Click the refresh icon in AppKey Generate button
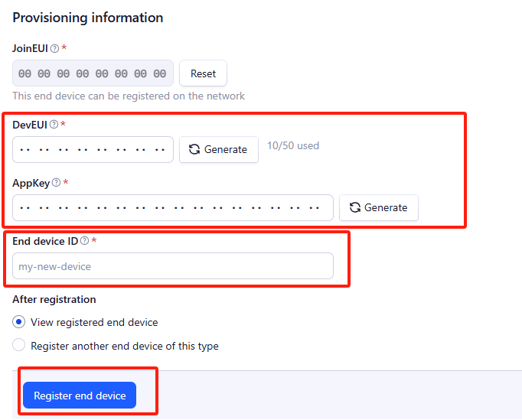Viewport: 522px width, 420px height. 355,207
